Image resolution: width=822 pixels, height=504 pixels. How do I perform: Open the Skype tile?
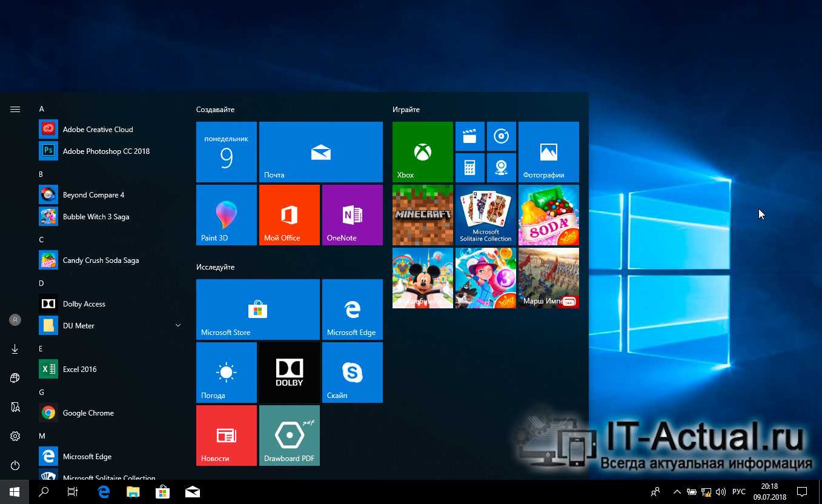tap(352, 372)
